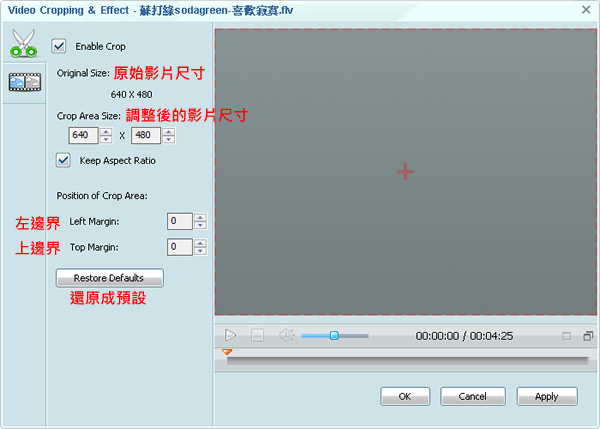Image resolution: width=600 pixels, height=429 pixels.
Task: Click the crop width field showing 640
Action: click(x=83, y=135)
